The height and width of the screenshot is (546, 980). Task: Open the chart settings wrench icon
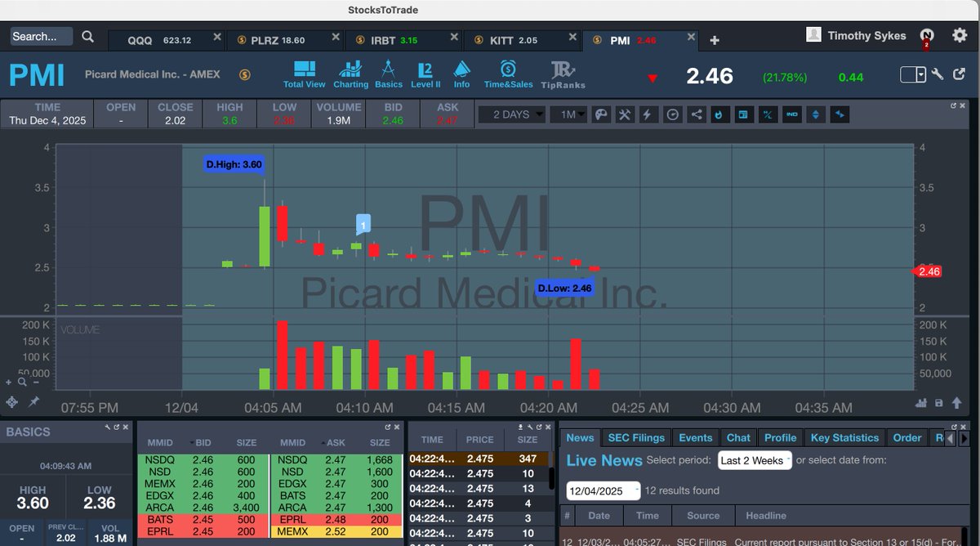pos(625,114)
